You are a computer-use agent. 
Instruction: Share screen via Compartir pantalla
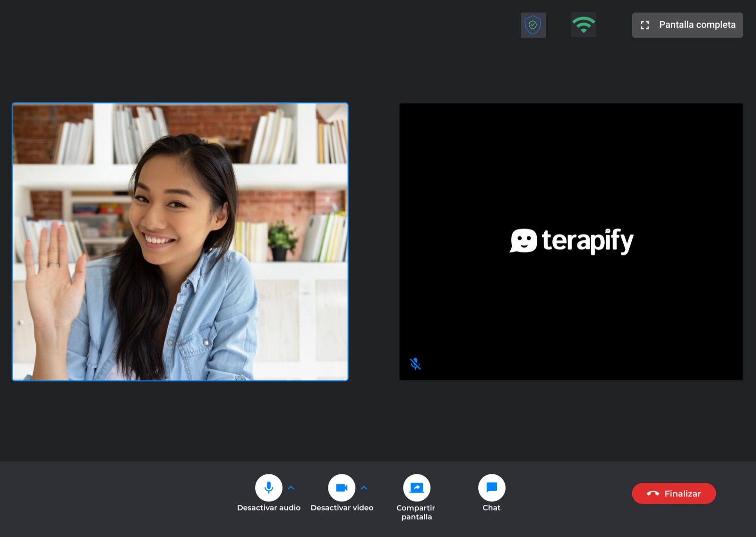pyautogui.click(x=416, y=487)
